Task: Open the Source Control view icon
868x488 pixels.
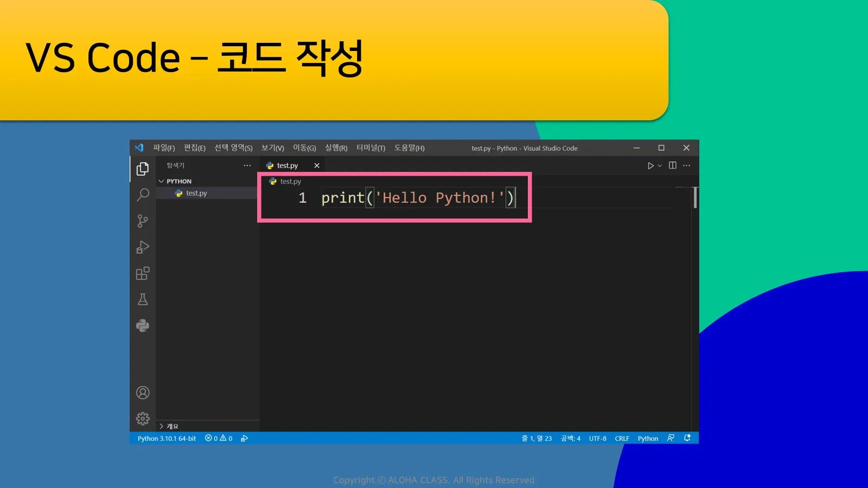Action: point(143,221)
